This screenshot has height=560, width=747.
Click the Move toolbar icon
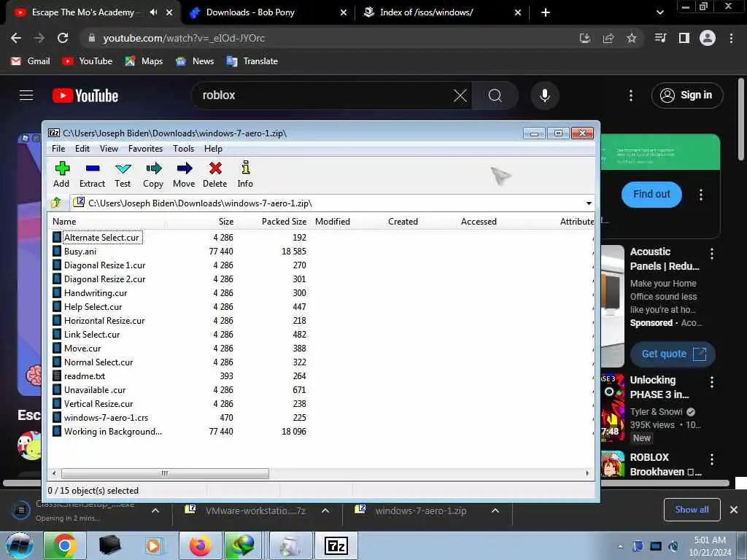(184, 174)
